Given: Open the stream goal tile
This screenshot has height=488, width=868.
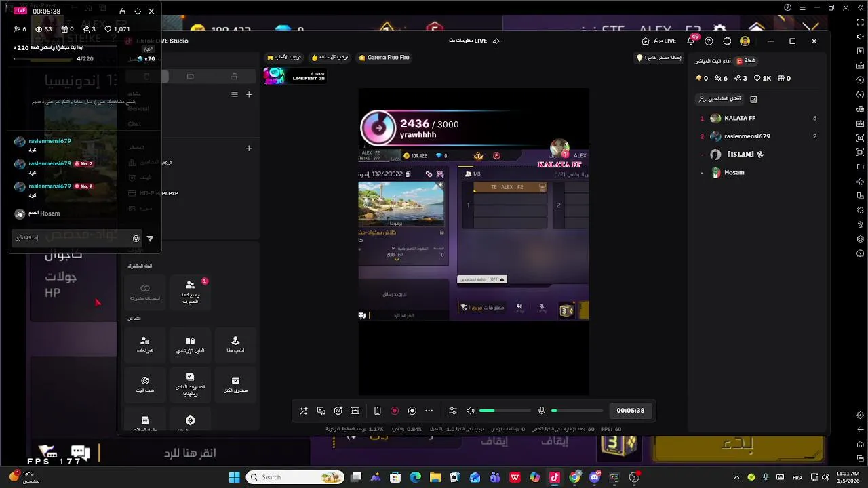Looking at the screenshot, I should pyautogui.click(x=145, y=385).
